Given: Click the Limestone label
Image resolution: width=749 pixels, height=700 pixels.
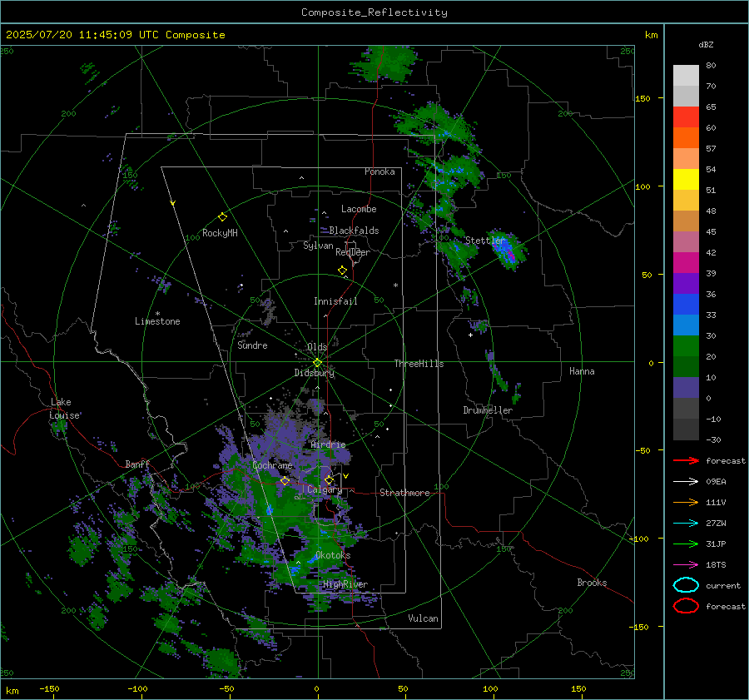Looking at the screenshot, I should (x=157, y=321).
